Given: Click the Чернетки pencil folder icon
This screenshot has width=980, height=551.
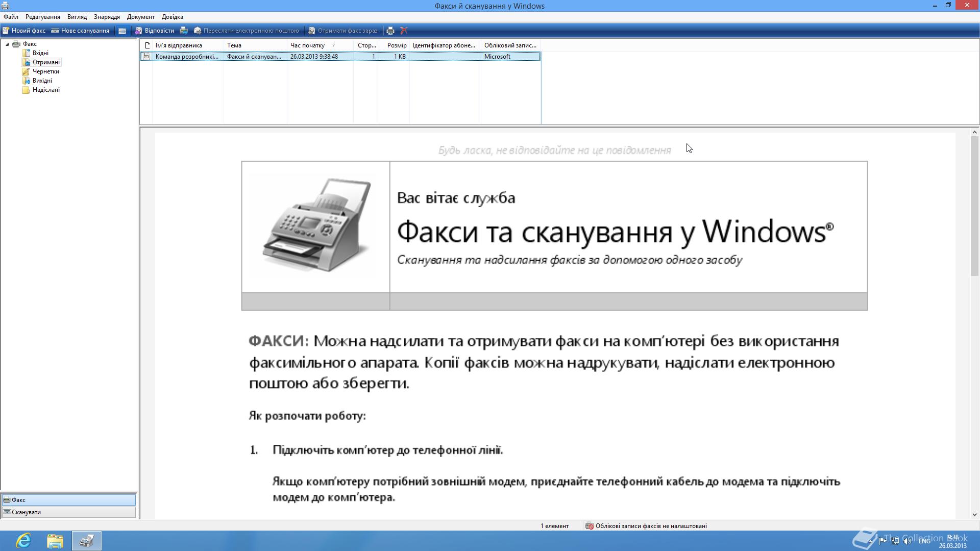Looking at the screenshot, I should click(26, 71).
